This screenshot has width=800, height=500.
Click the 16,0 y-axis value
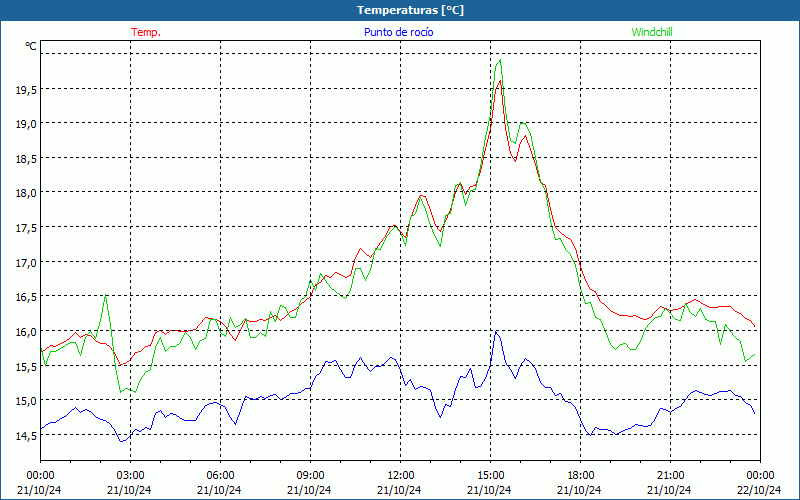pos(26,332)
